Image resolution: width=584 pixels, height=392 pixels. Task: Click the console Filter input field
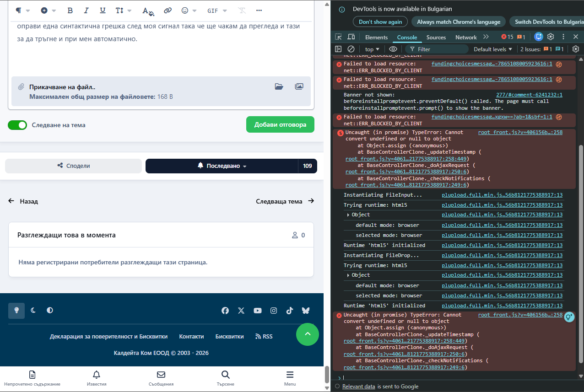437,49
